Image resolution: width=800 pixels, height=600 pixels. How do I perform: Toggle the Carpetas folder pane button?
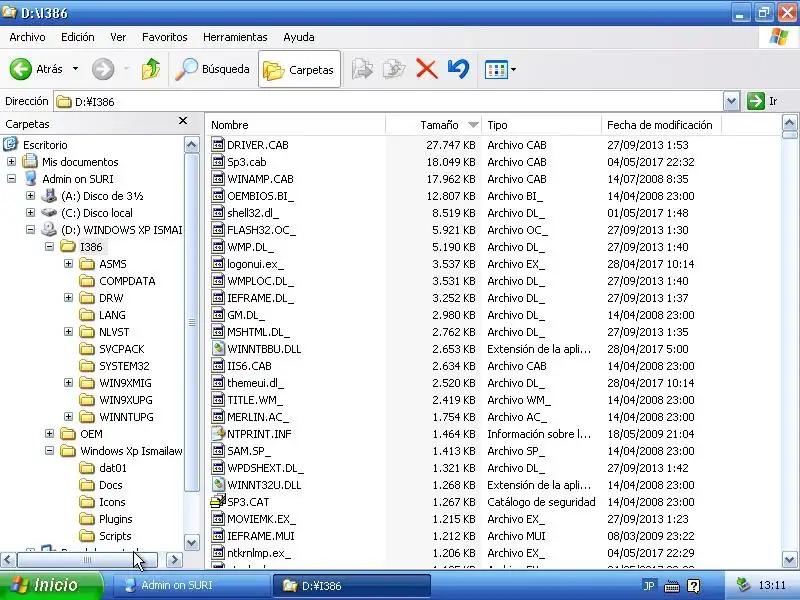[x=299, y=69]
